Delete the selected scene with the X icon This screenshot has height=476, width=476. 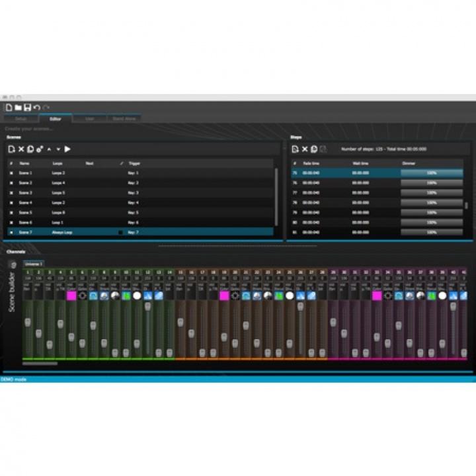click(20, 149)
